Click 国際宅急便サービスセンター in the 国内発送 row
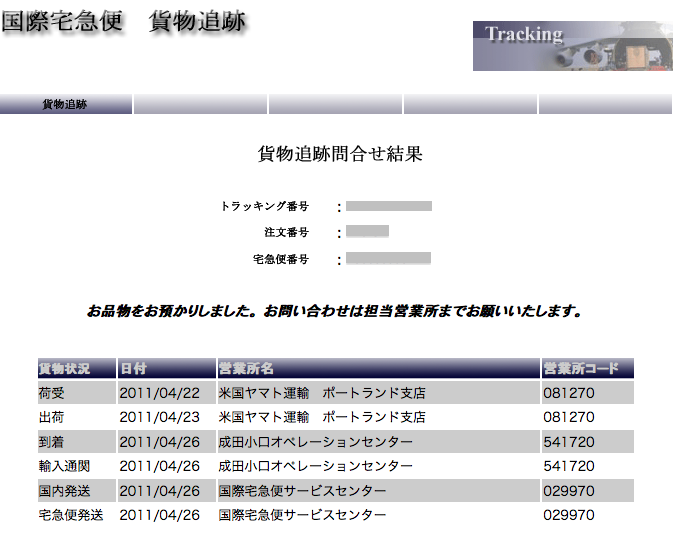 coord(302,491)
